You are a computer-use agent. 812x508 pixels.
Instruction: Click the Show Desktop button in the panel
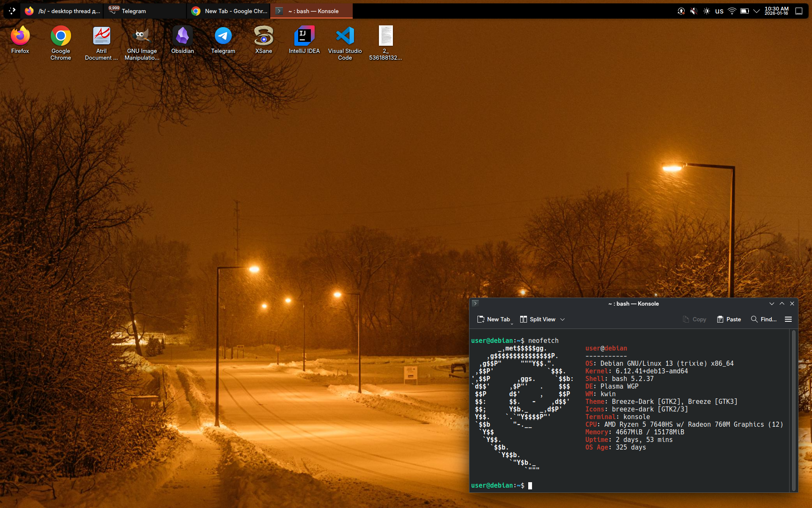tap(798, 11)
